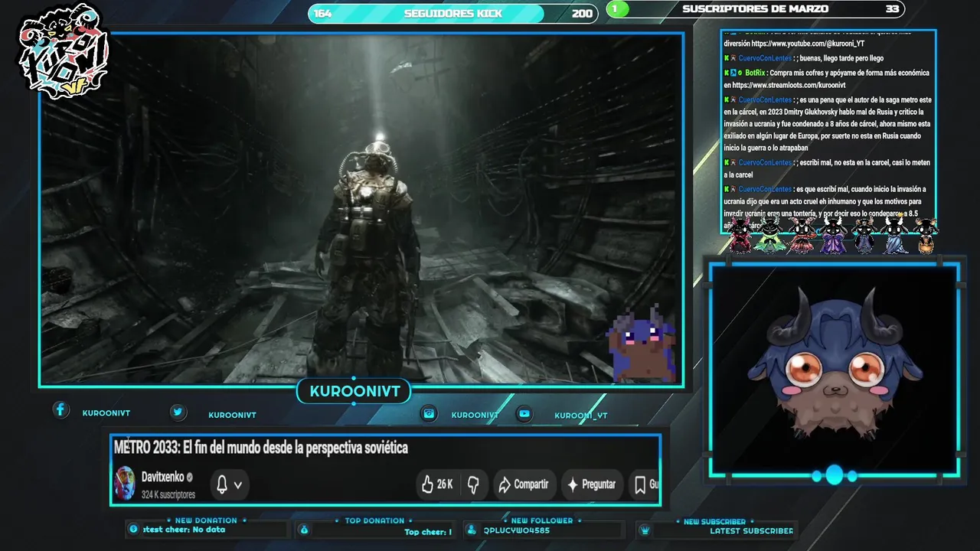The height and width of the screenshot is (551, 980).
Task: Click the Top Donation money bag icon
Action: coord(304,530)
